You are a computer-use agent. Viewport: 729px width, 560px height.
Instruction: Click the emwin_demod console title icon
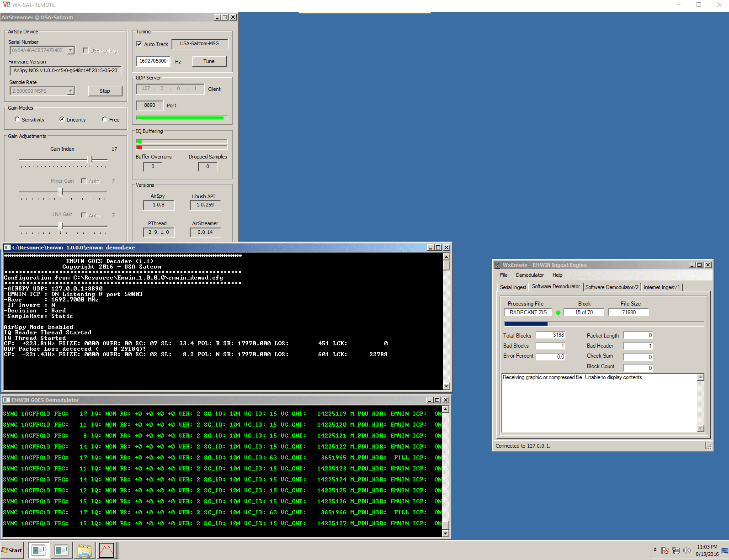coord(7,248)
